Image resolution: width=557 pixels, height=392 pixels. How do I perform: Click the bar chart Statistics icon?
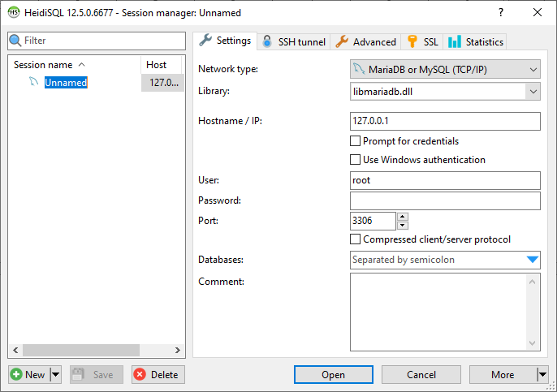point(455,41)
